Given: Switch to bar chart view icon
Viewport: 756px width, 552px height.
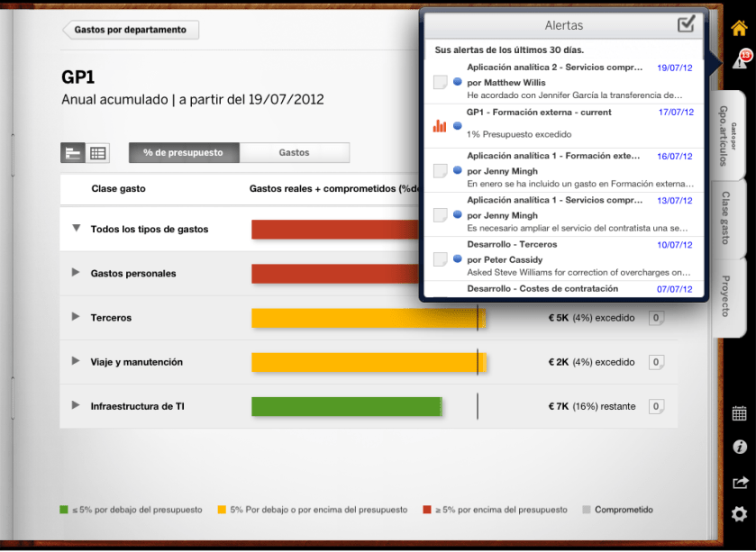Looking at the screenshot, I should pyautogui.click(x=73, y=153).
